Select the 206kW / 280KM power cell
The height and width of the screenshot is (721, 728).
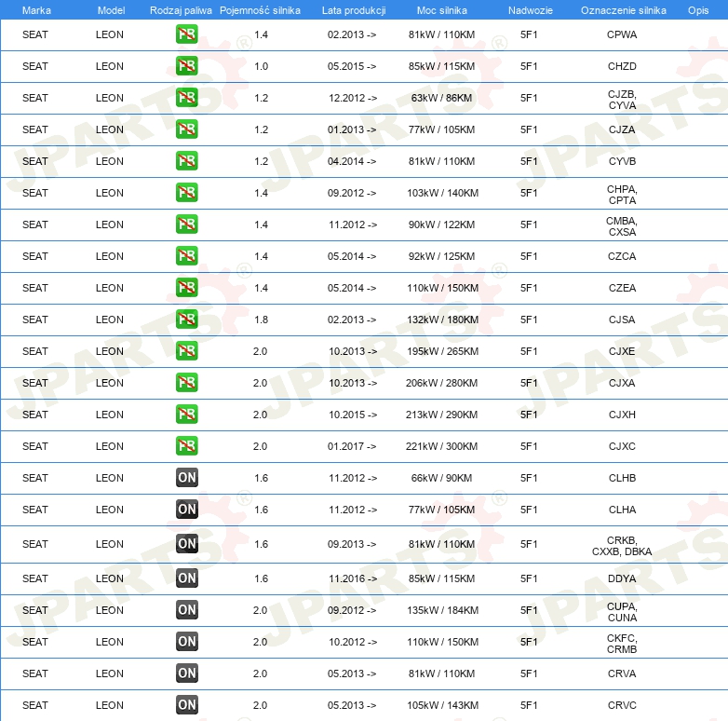441,383
